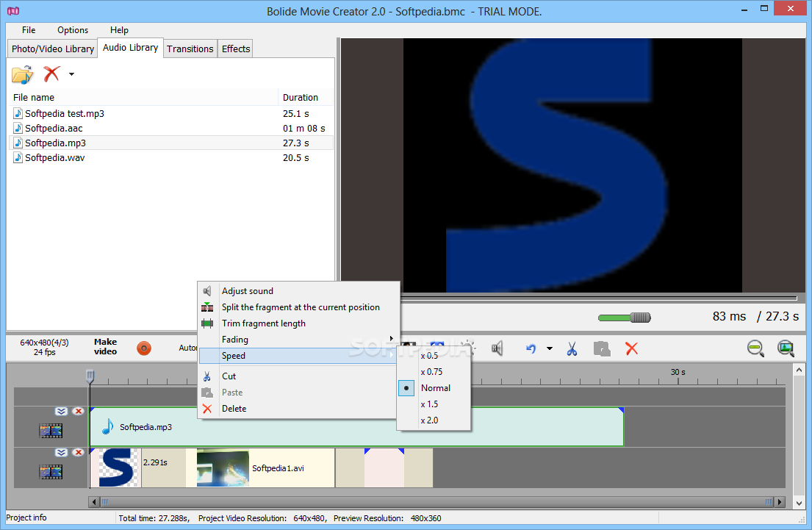Click the preview seek bar under video
This screenshot has width=812, height=530.
pos(599,298)
